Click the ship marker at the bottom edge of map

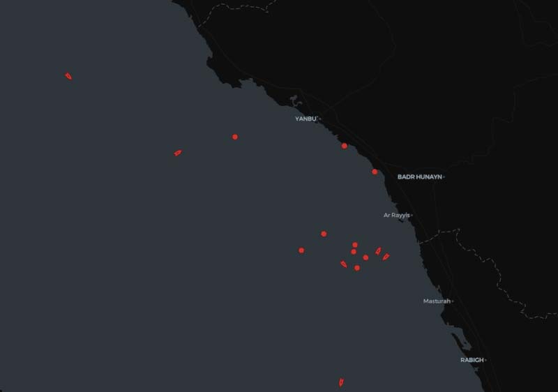341,382
